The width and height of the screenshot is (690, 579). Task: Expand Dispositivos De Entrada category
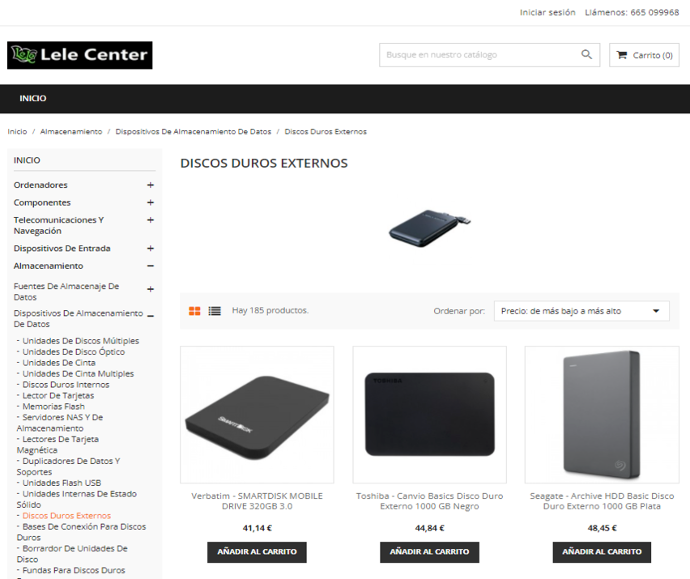pos(150,249)
